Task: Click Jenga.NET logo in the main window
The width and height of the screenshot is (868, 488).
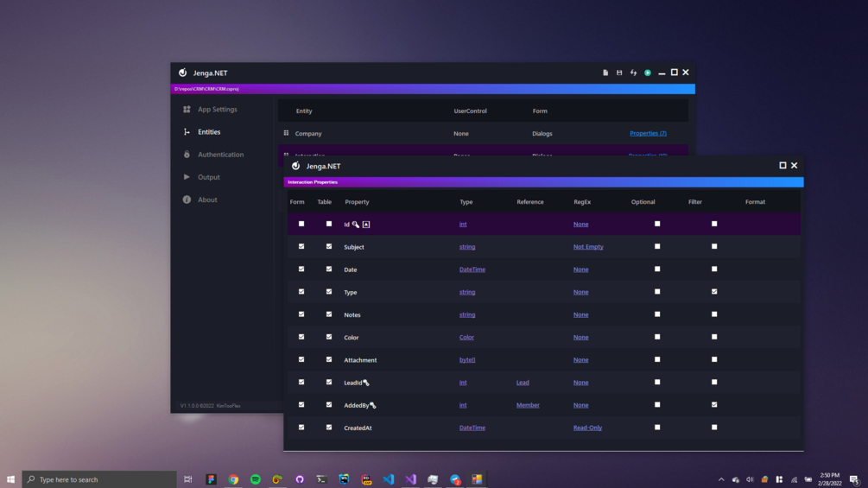Action: coord(183,73)
